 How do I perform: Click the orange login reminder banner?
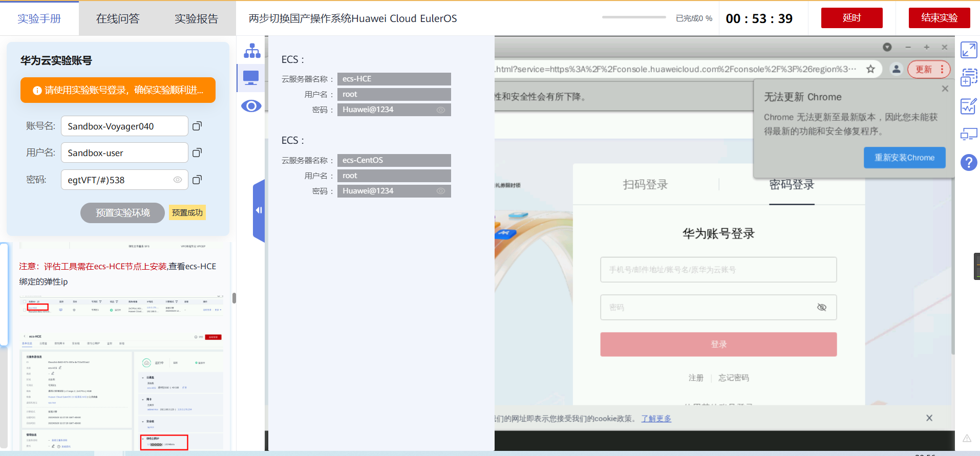click(118, 90)
